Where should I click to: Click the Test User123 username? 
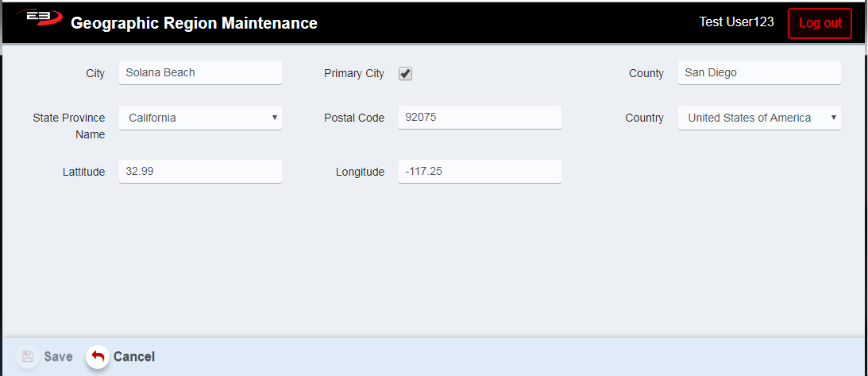(x=736, y=22)
